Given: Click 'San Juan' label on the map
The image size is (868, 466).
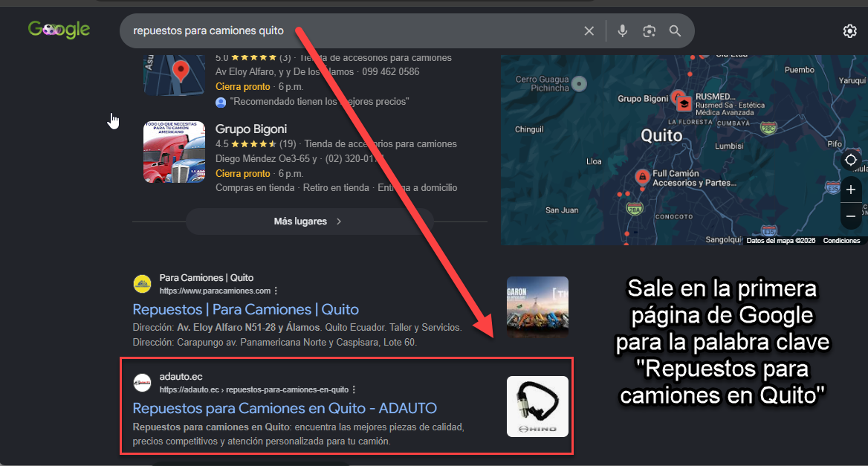Looking at the screenshot, I should point(562,210).
